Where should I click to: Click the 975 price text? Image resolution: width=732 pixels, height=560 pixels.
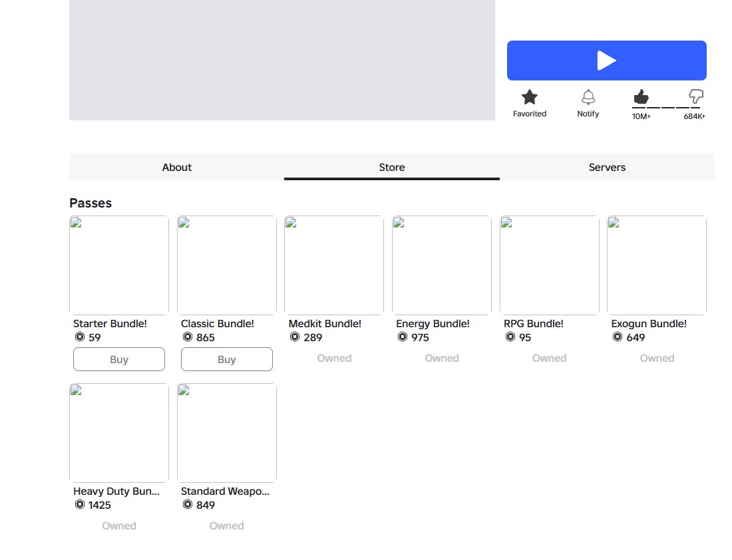tap(420, 337)
